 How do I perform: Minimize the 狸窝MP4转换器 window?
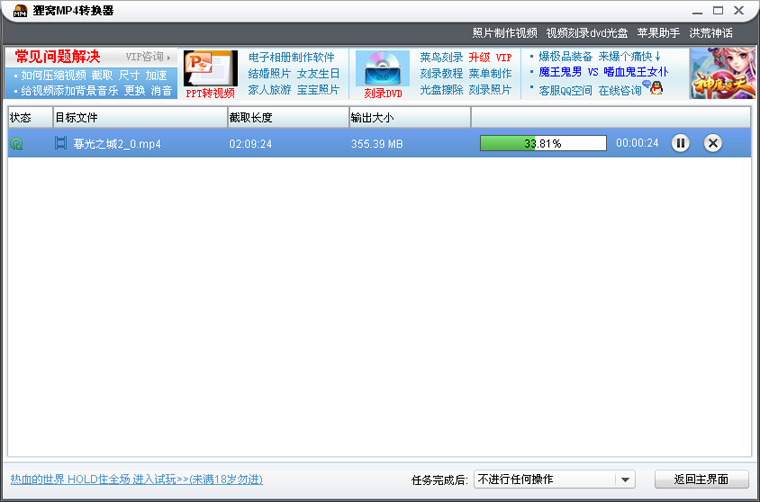click(x=697, y=11)
